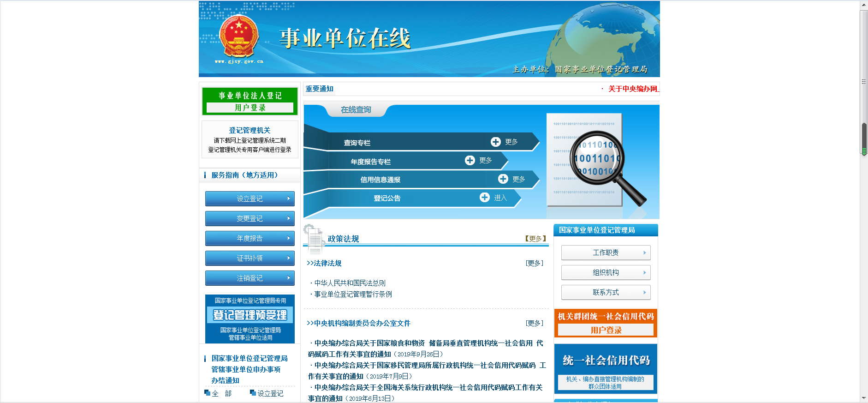The image size is (868, 403).
Task: Click the >>法律法规 section heading
Action: click(x=324, y=263)
